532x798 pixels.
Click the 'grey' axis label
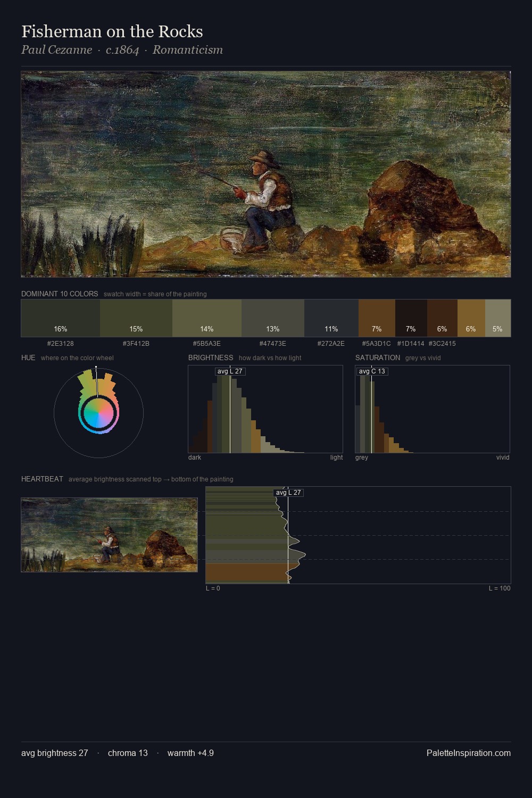pos(362,458)
